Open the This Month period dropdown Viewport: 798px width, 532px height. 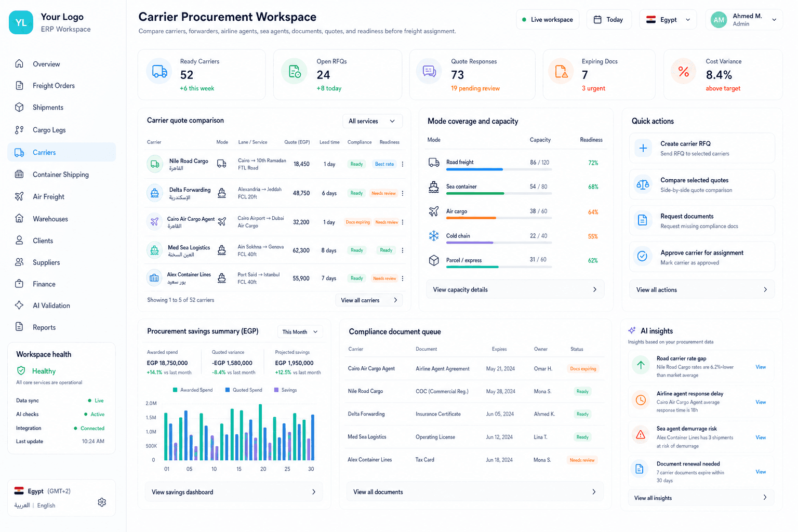[x=300, y=332]
